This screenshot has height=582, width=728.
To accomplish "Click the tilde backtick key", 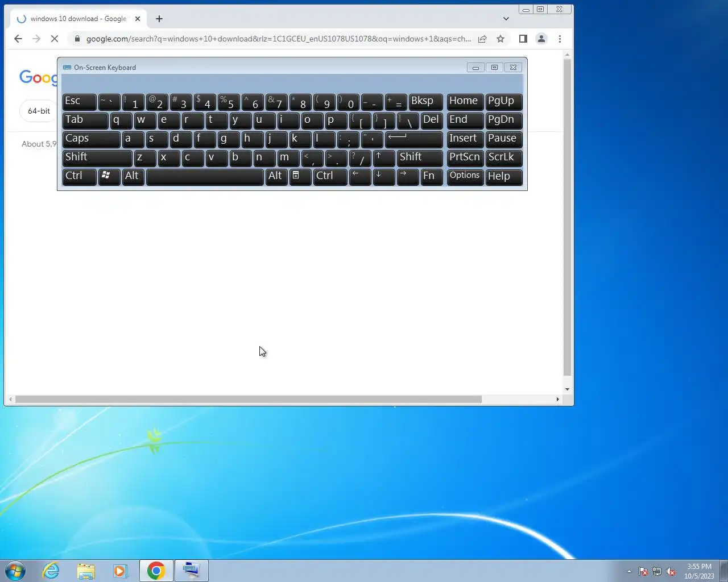I will pyautogui.click(x=109, y=102).
